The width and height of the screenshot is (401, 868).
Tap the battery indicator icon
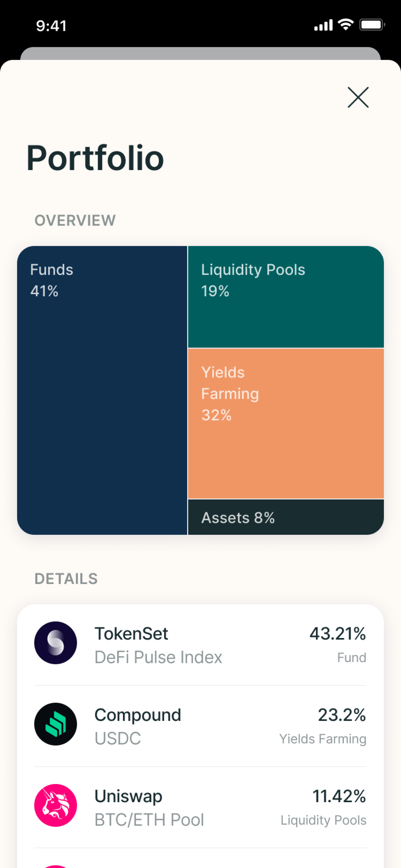pos(372,25)
